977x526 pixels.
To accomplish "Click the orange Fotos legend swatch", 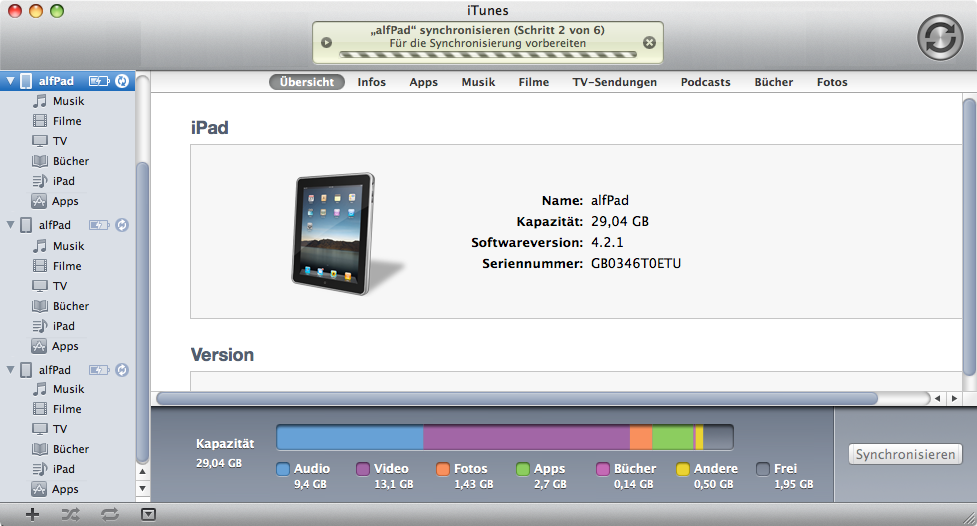I will point(442,469).
